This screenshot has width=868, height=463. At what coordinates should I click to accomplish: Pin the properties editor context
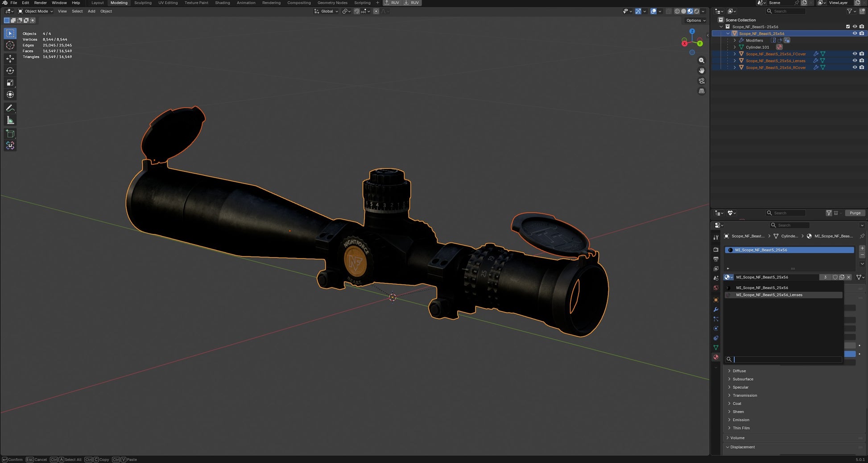pos(862,236)
